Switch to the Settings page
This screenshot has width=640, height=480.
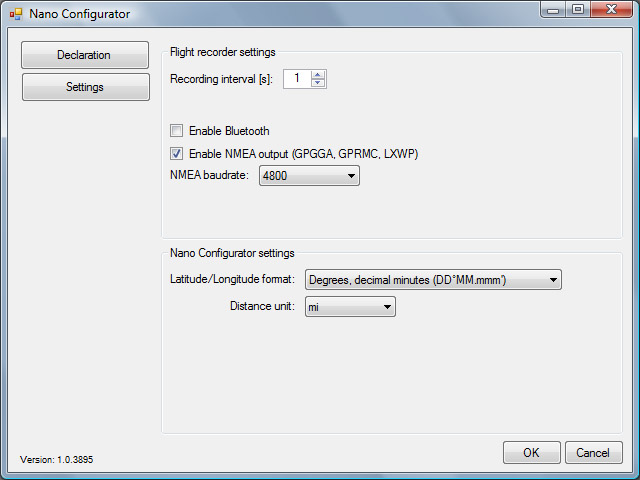pos(86,87)
